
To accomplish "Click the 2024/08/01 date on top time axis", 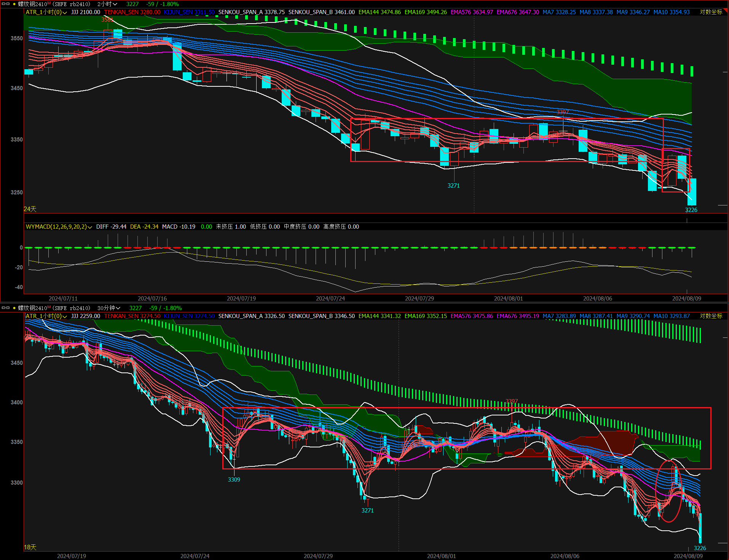I will point(508,298).
